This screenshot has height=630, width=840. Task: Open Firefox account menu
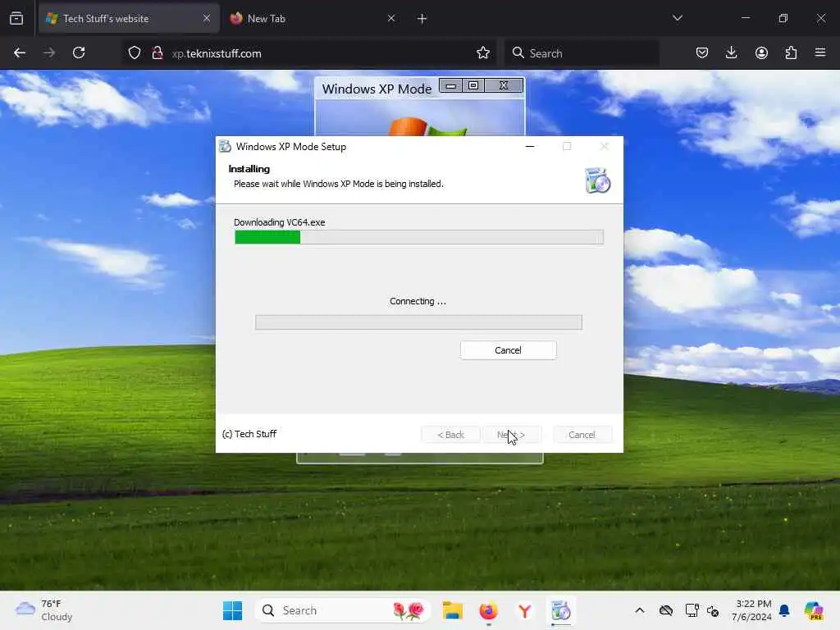[761, 53]
